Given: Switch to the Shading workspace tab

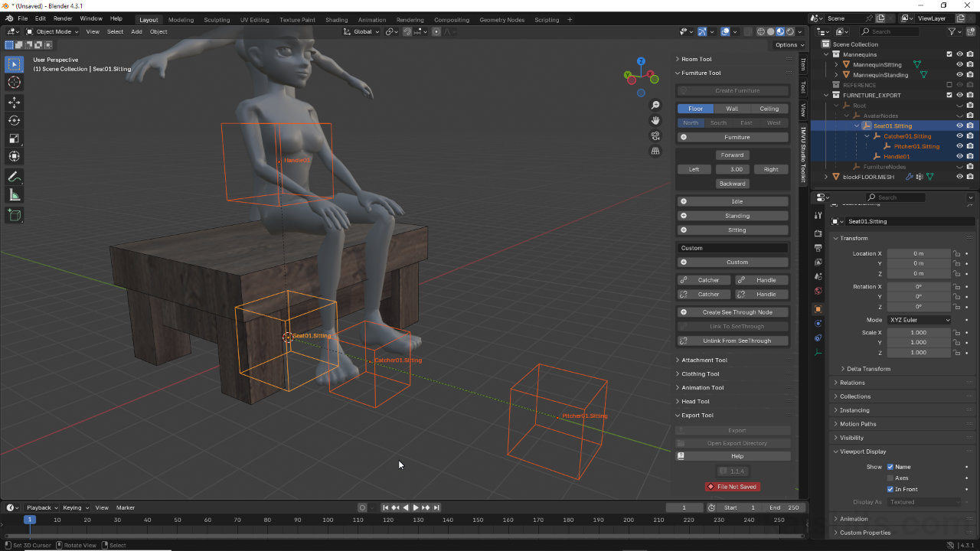Looking at the screenshot, I should click(x=336, y=20).
